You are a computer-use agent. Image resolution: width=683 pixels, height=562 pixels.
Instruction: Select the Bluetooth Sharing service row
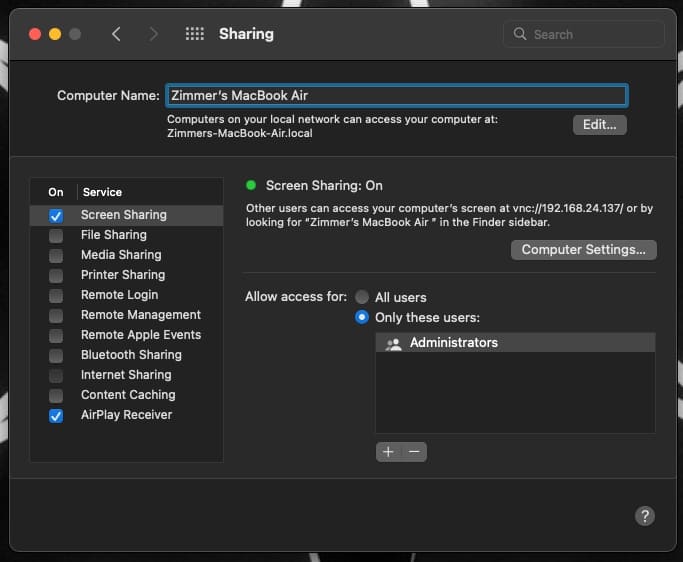(126, 355)
